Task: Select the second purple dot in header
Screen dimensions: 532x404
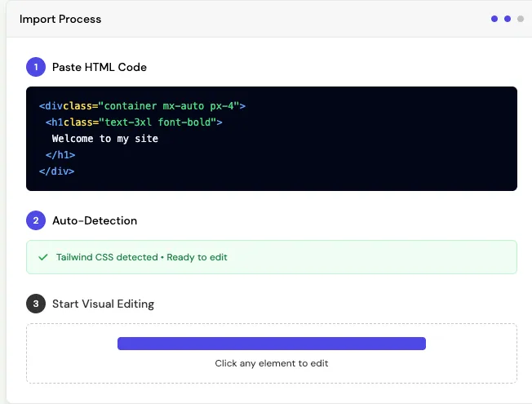Action: click(x=508, y=19)
